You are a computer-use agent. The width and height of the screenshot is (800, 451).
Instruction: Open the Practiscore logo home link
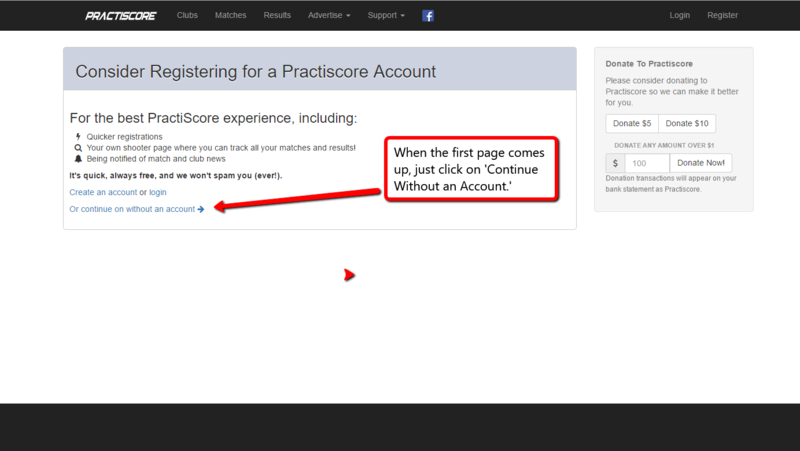(x=120, y=16)
